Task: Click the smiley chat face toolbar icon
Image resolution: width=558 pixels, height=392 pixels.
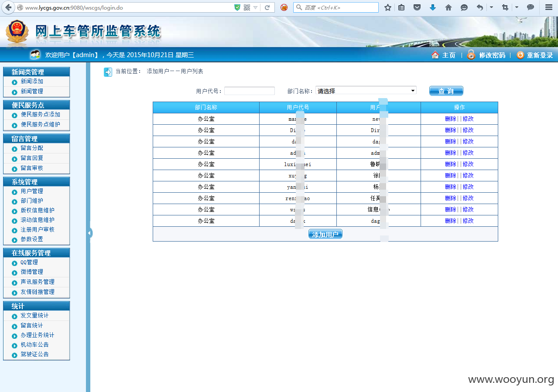Action: click(x=464, y=7)
